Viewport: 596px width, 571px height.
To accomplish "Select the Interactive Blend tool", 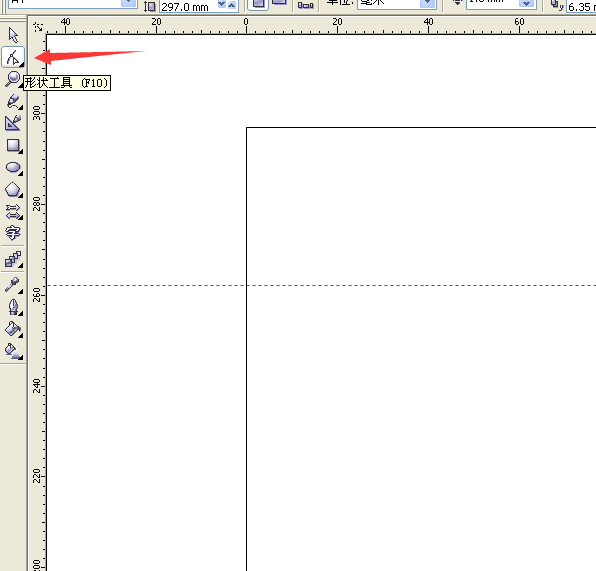I will pos(13,260).
